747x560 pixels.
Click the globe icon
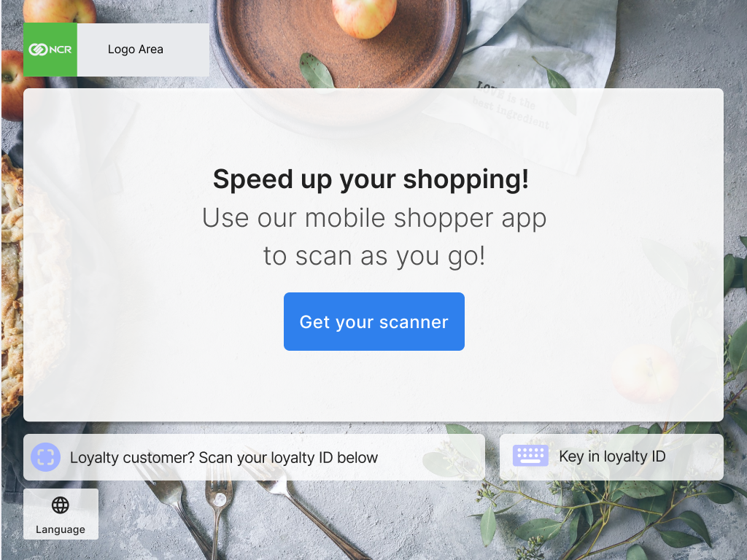pos(61,505)
